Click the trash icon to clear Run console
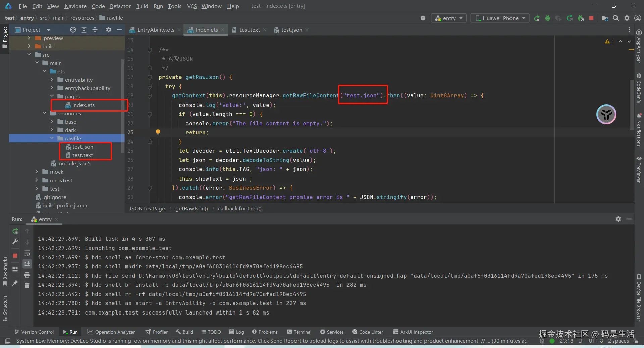The height and width of the screenshot is (348, 644). tap(27, 286)
